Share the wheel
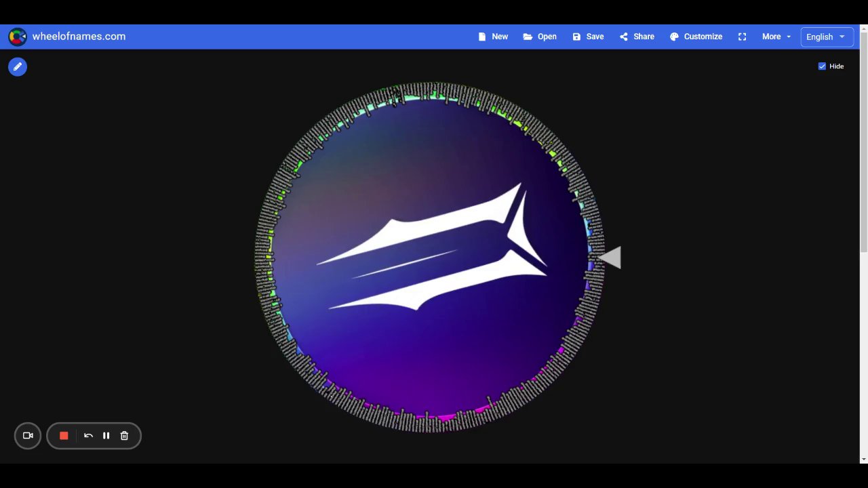This screenshot has height=488, width=868. 637,37
